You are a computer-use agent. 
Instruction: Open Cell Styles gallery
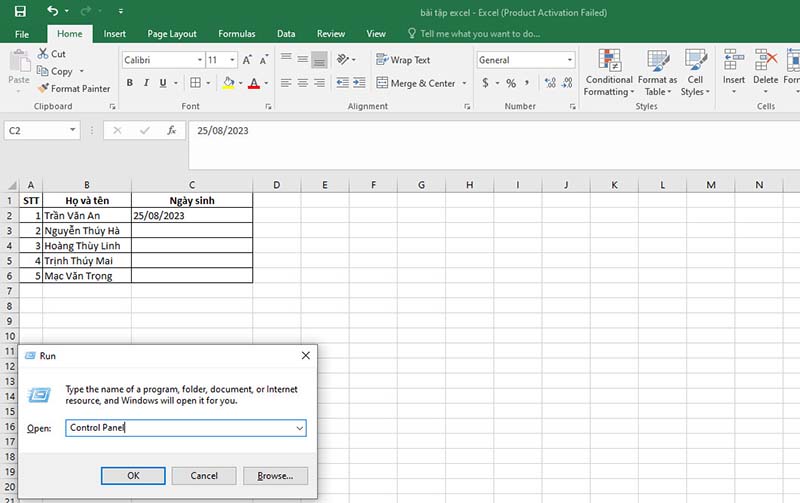pyautogui.click(x=695, y=73)
